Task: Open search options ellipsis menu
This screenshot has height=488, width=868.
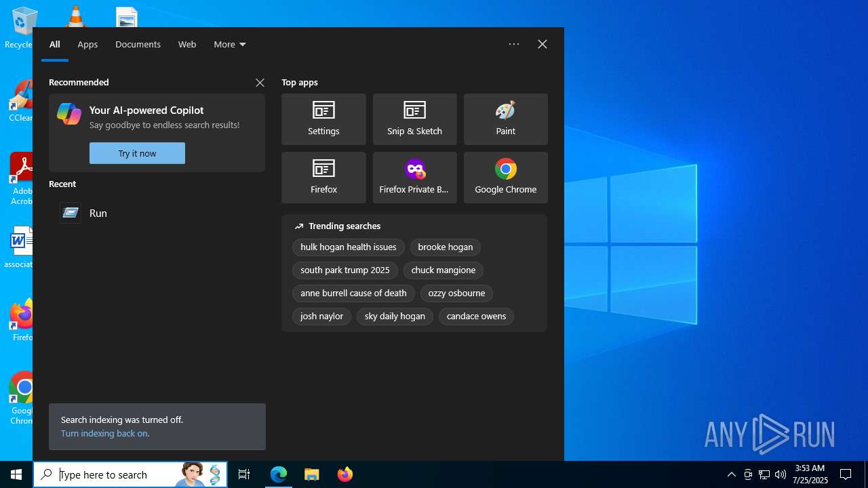Action: [514, 44]
